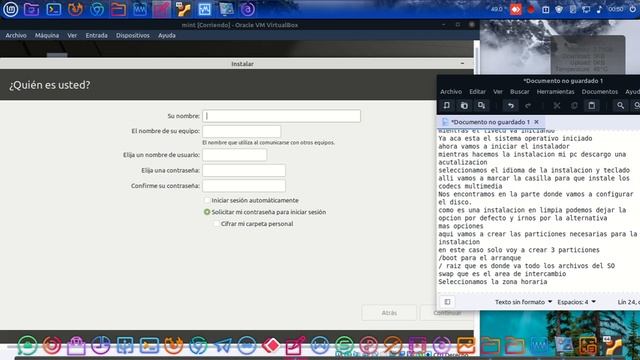Screen dimensions: 640x360
Task: Enable Iniciar sesión automáticamente option
Action: point(207,200)
